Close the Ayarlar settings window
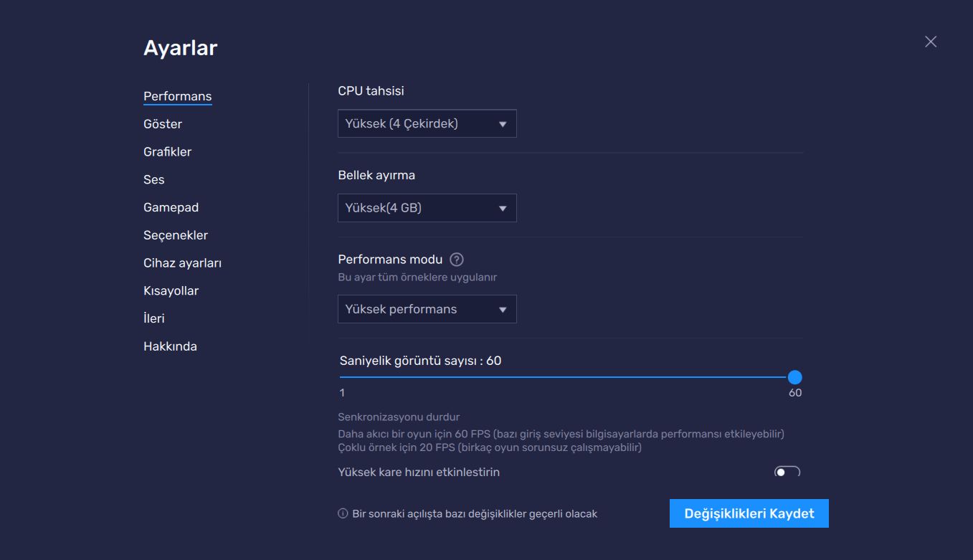This screenshot has height=560, width=973. 931,42
